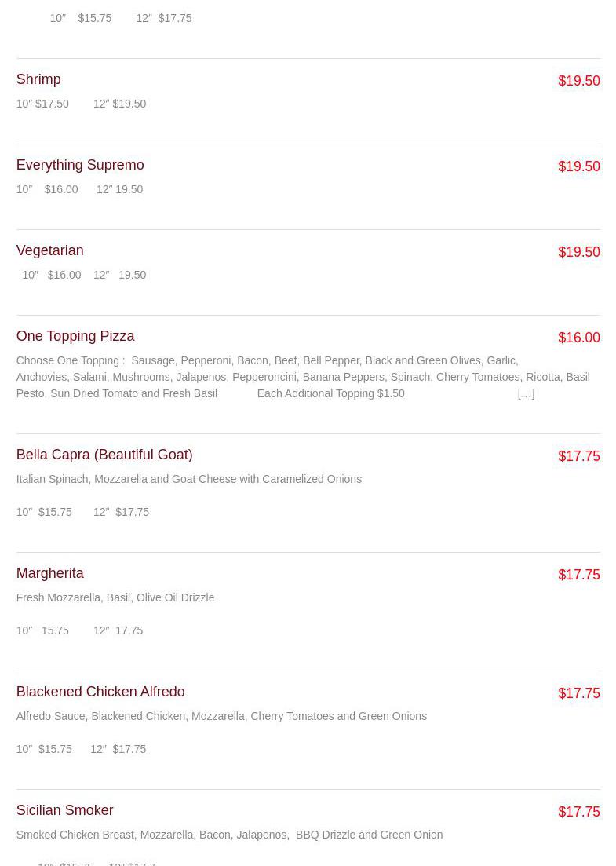Click the $16.00 One Topping Pizza price
The width and height of the screenshot is (616, 866).
[579, 338]
